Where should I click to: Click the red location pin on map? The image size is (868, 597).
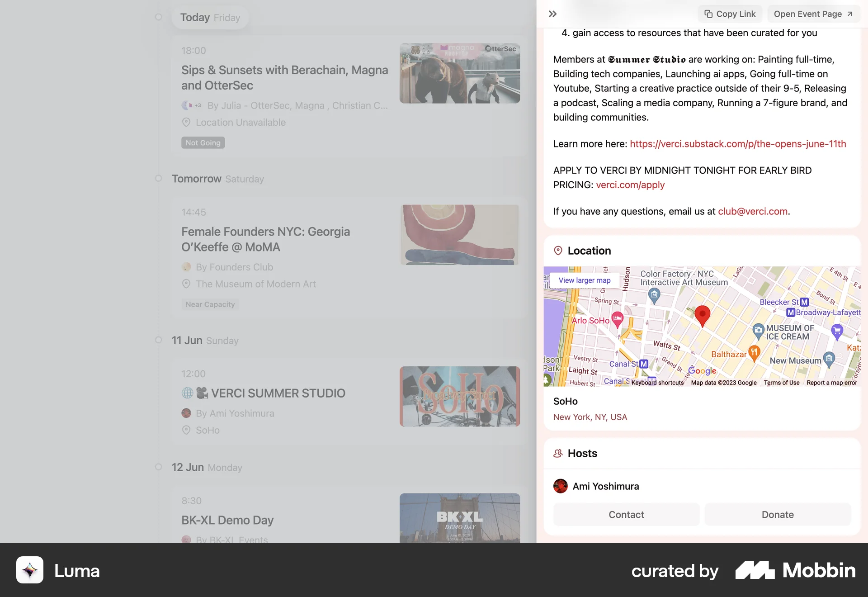[x=702, y=314]
